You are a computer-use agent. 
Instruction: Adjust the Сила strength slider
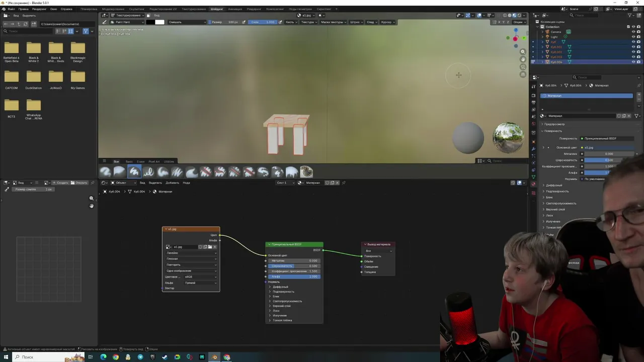[x=264, y=22]
